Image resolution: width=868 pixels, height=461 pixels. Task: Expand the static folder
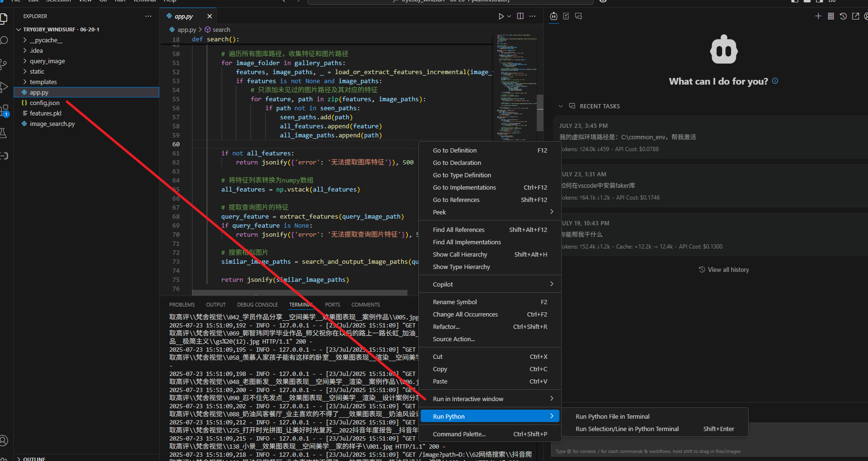[x=25, y=71]
